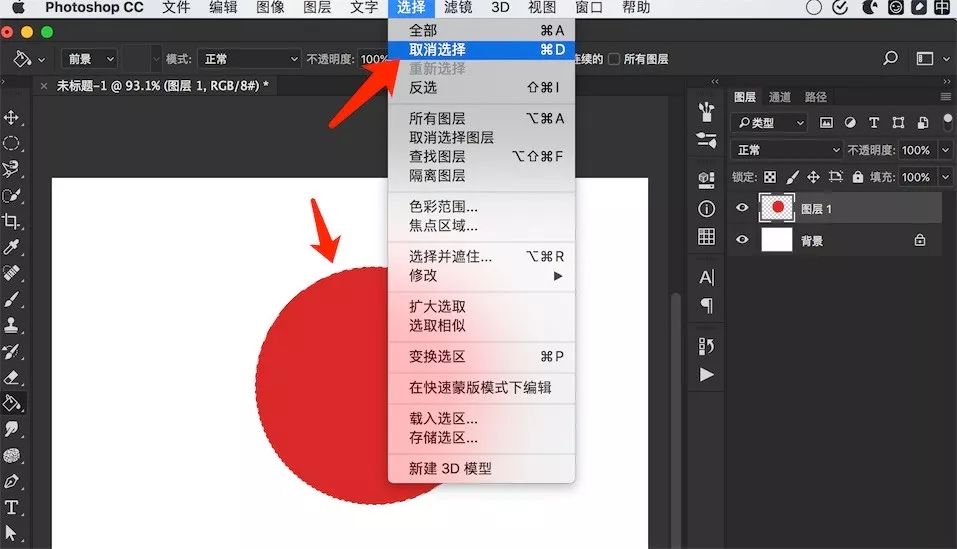Select the Crop tool
This screenshot has height=549, width=957.
coord(11,221)
